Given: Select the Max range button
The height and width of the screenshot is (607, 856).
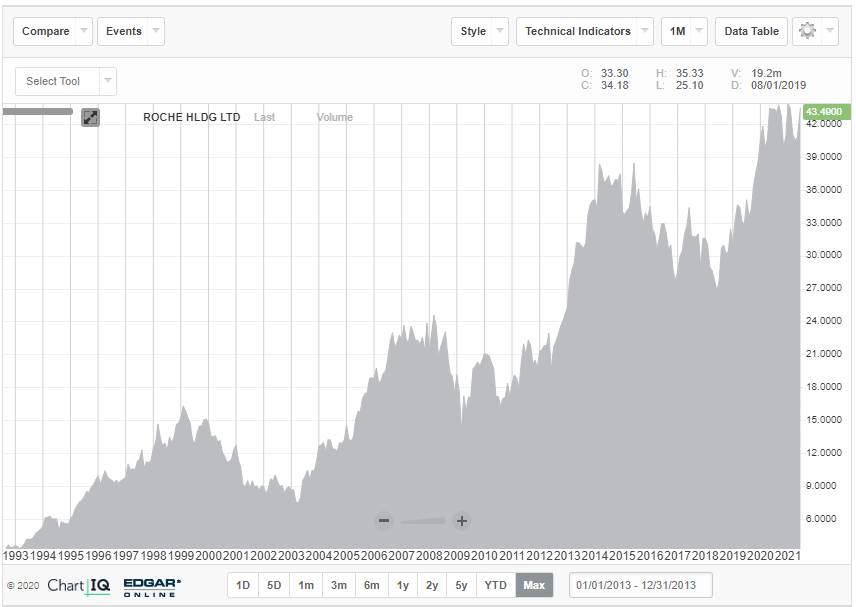Looking at the screenshot, I should tap(534, 585).
